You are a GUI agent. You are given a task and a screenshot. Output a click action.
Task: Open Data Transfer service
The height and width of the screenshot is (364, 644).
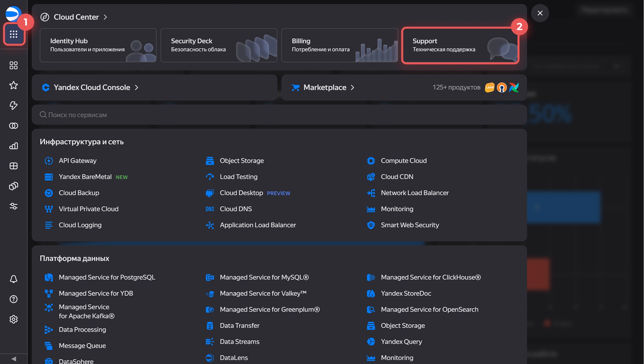click(240, 325)
